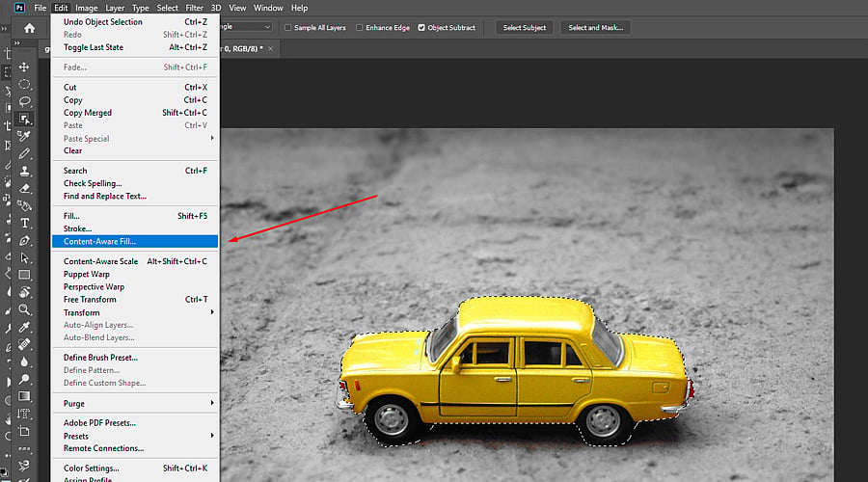Select the Pen tool
The width and height of the screenshot is (868, 482).
pos(24,240)
